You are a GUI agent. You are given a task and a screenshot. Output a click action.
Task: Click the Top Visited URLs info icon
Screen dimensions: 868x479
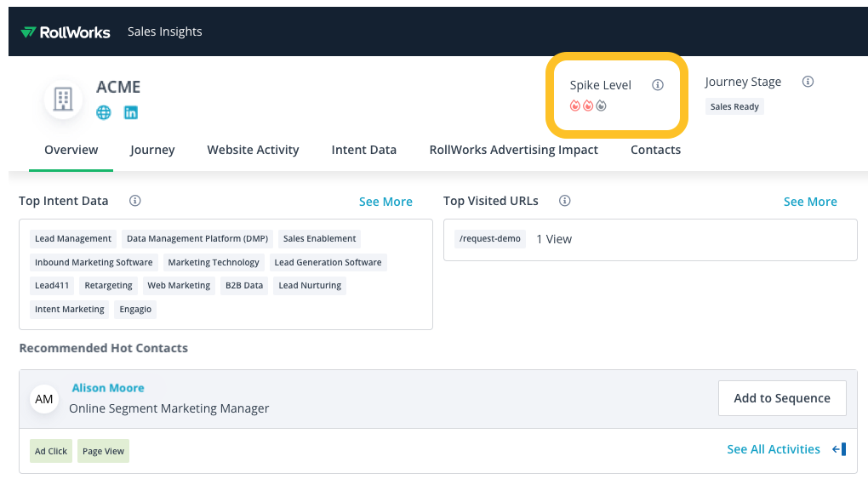(x=565, y=201)
